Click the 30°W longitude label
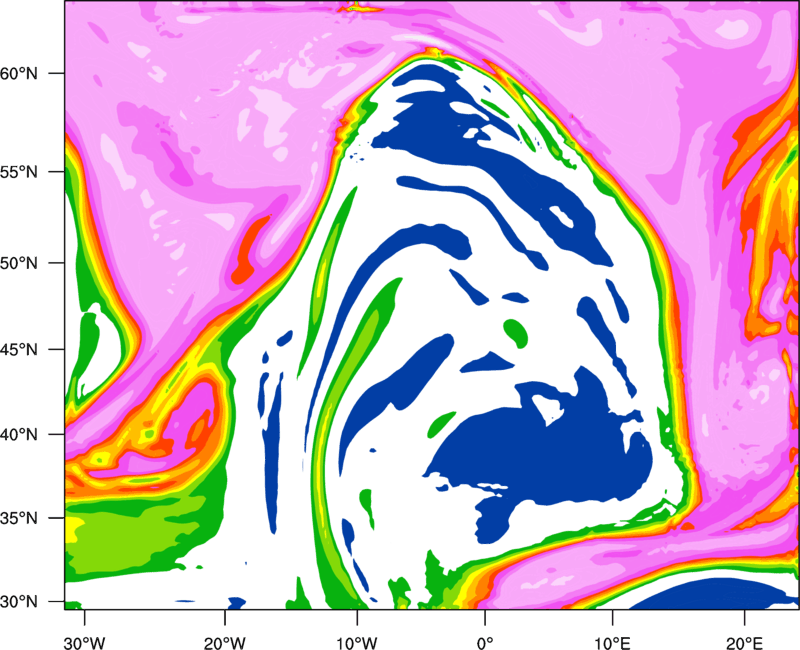This screenshot has height=650, width=800. tap(85, 642)
